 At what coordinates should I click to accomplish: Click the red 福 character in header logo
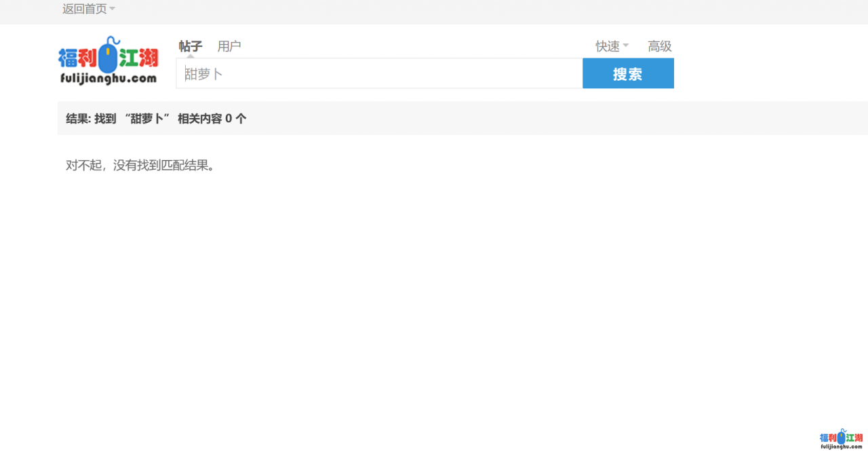tap(68, 58)
